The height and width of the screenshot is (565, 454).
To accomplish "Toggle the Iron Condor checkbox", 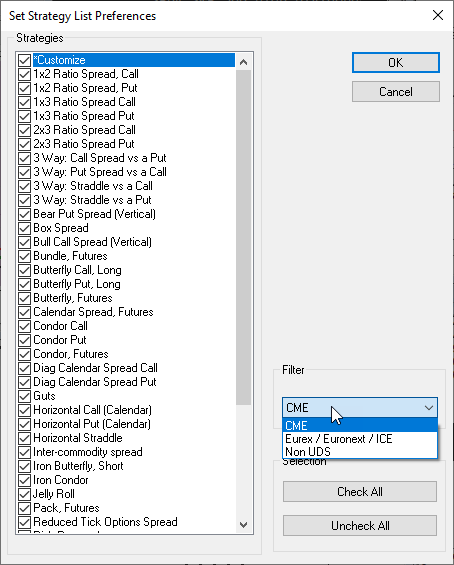I will [x=24, y=480].
